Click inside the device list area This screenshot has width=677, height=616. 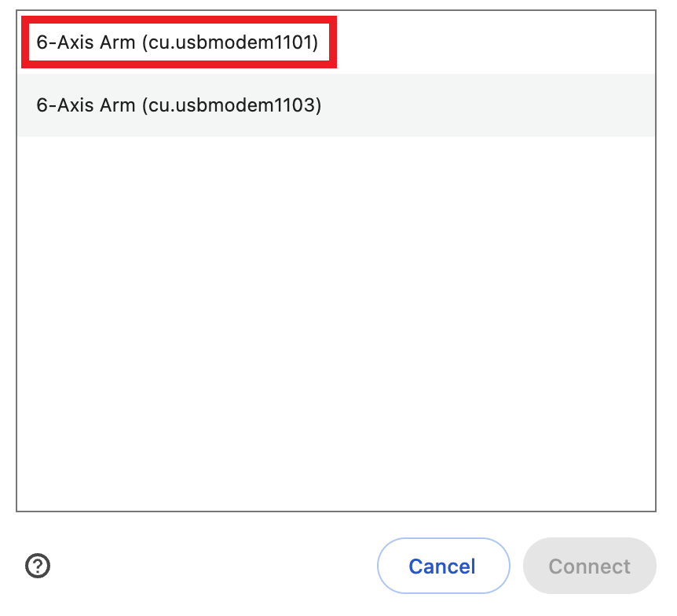pos(338,314)
